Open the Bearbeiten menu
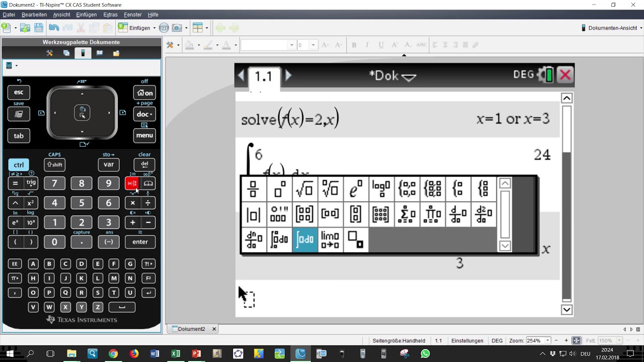The width and height of the screenshot is (644, 362). pos(34,15)
